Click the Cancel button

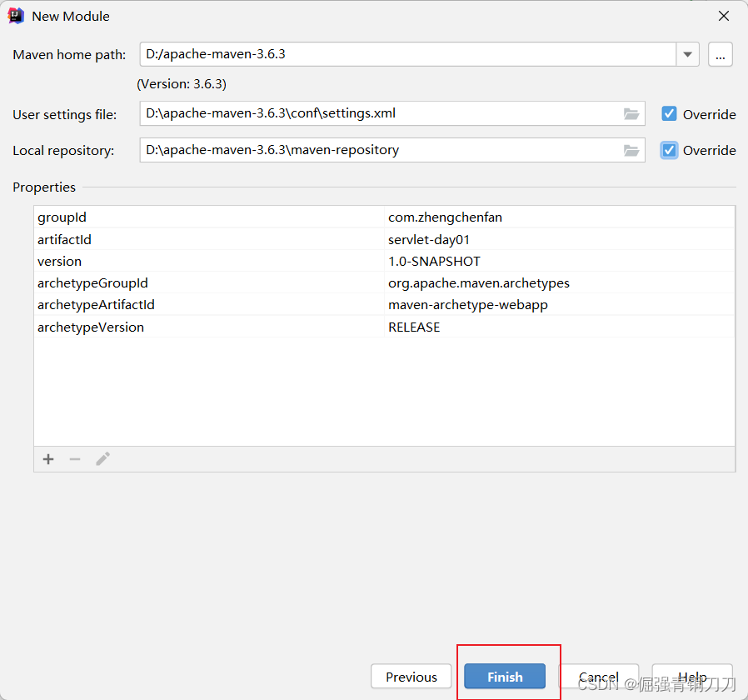pos(599,677)
